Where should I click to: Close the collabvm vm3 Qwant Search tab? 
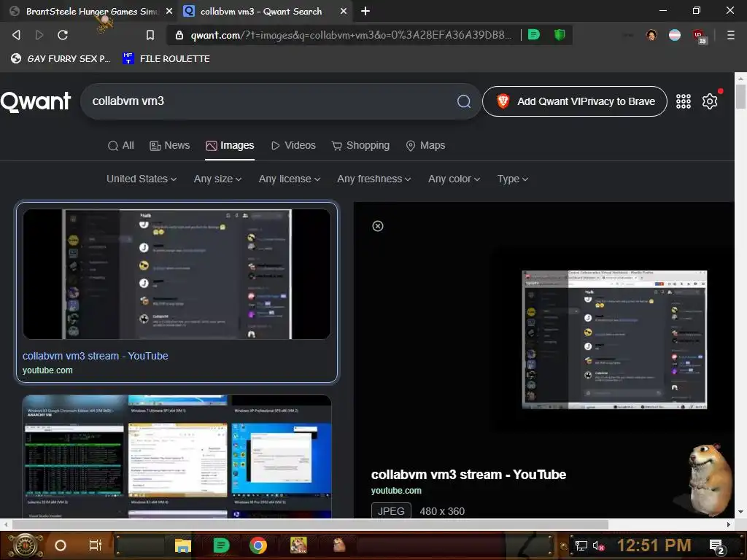tap(344, 11)
